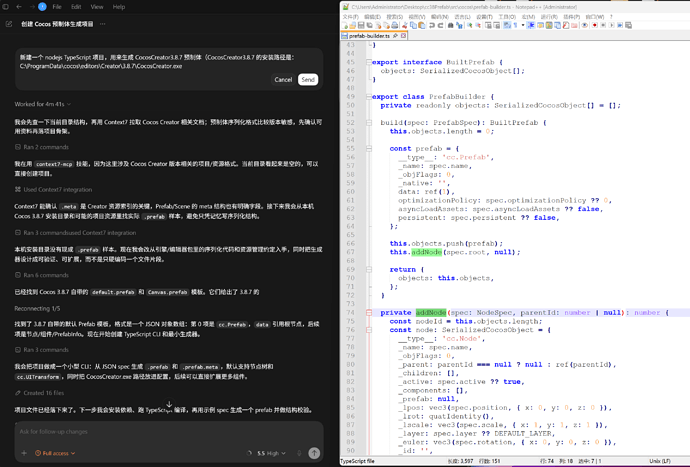Open the 插件(P) menu in Notepad++
The height and width of the screenshot is (467, 690).
[x=572, y=17]
